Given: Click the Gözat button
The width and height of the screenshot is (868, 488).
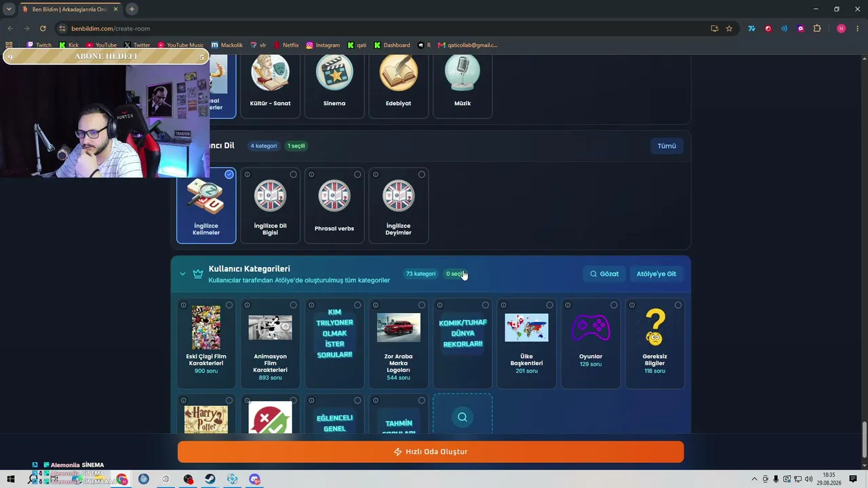Looking at the screenshot, I should [604, 274].
